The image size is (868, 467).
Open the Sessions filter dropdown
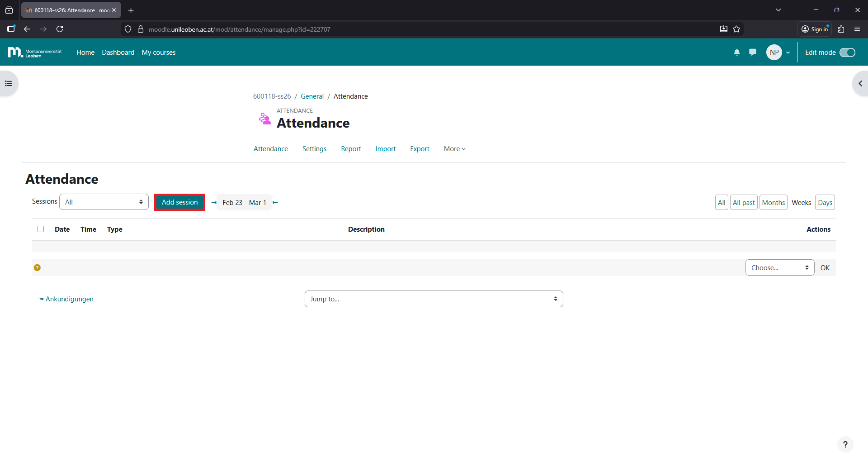[104, 202]
